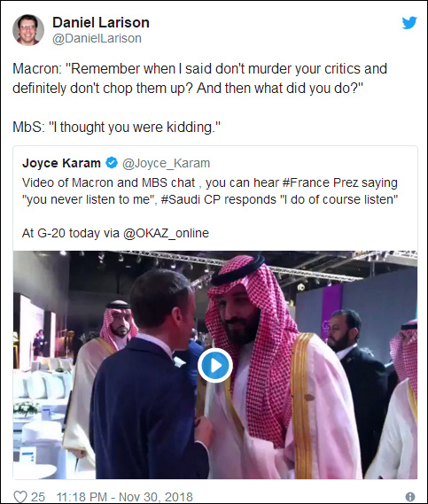This screenshot has height=504, width=428.
Task: Click the main tweet text starting 'Macron:'
Action: tap(199, 78)
